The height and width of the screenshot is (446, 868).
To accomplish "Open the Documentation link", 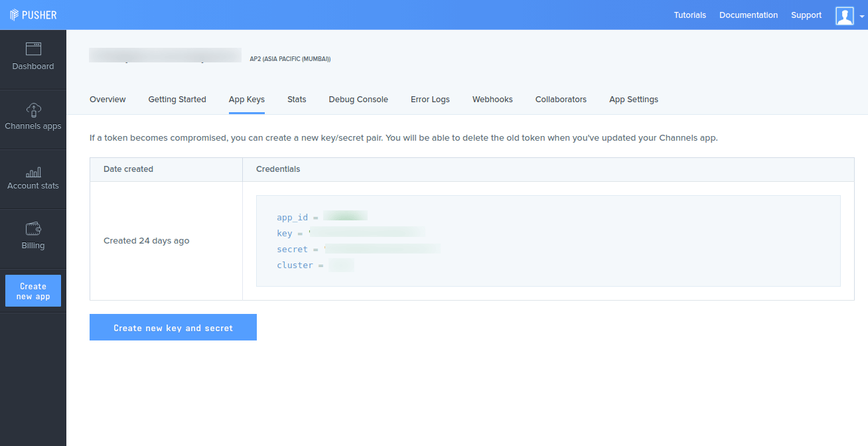I will click(749, 15).
